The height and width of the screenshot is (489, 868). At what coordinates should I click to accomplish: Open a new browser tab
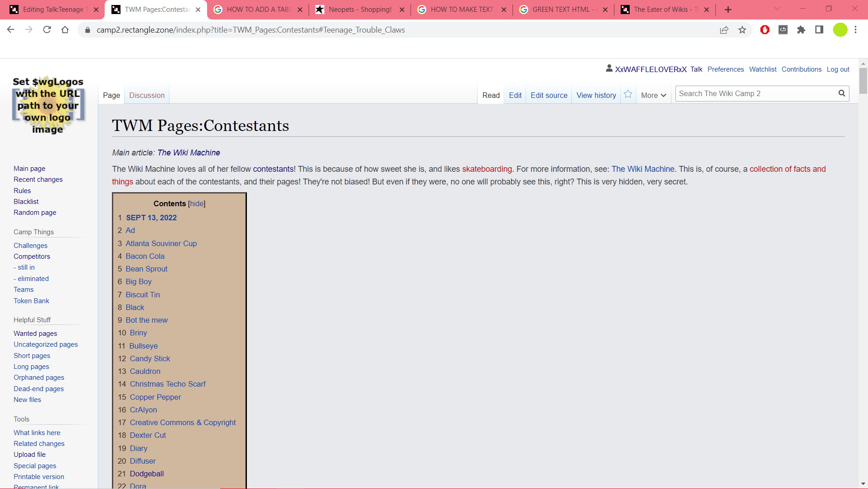[728, 10]
